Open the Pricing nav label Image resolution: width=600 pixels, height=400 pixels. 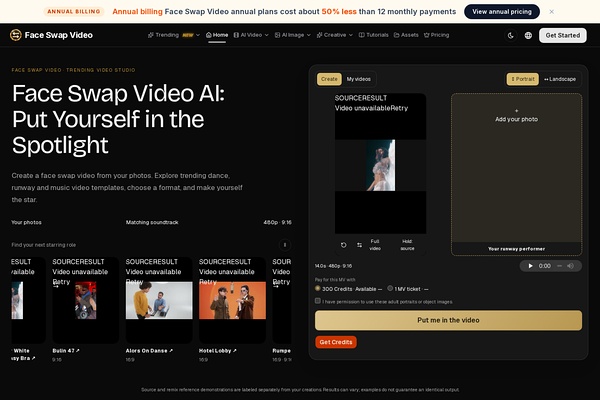[x=440, y=35]
